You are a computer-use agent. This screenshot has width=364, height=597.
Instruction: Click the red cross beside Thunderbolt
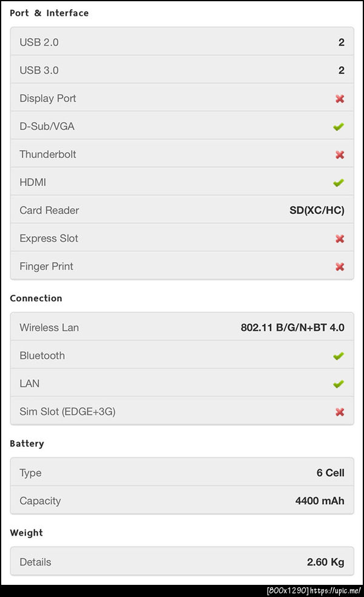point(340,154)
